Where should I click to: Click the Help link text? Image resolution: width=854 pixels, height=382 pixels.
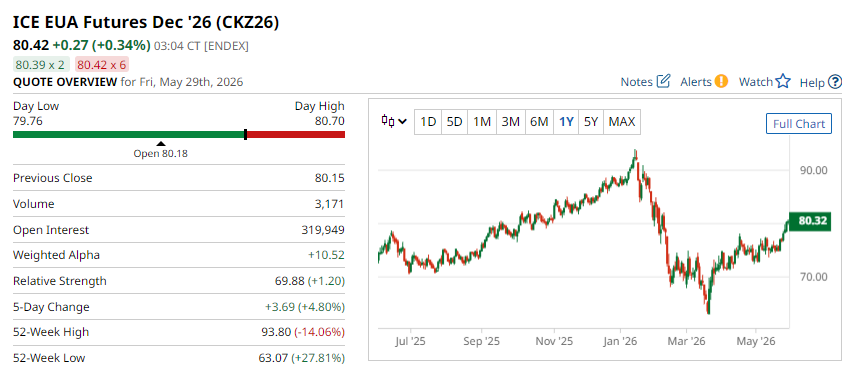coord(812,83)
